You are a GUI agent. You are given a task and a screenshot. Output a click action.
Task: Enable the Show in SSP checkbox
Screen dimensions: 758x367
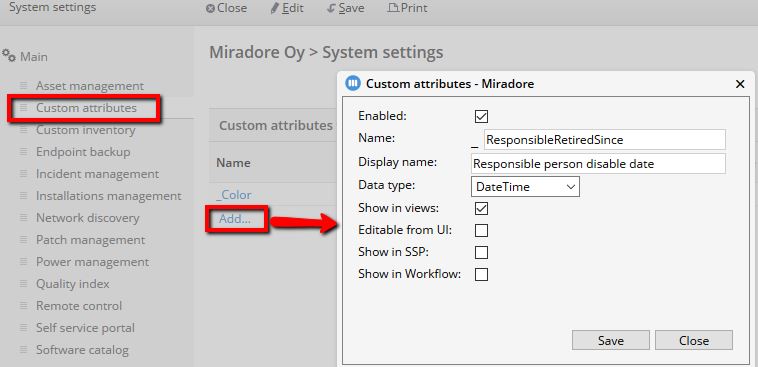coord(481,252)
